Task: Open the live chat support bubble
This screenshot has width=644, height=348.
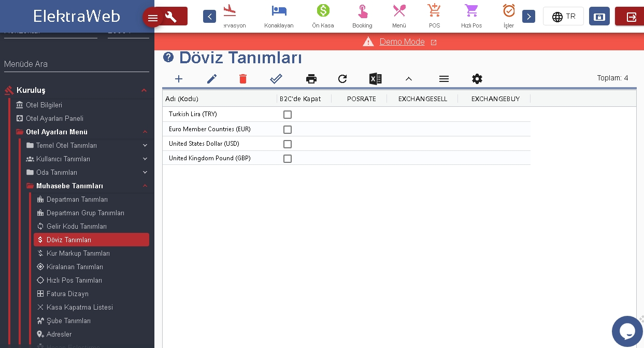Action: pos(627,331)
